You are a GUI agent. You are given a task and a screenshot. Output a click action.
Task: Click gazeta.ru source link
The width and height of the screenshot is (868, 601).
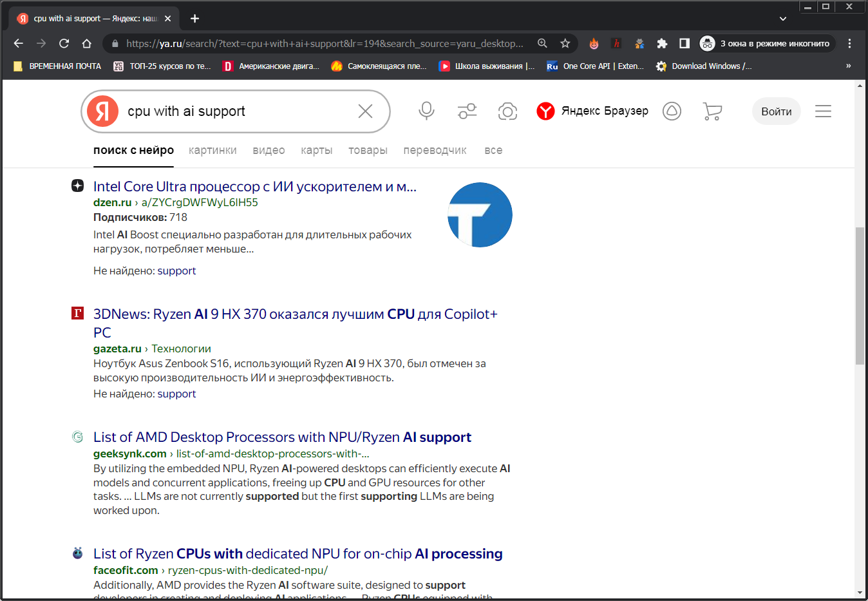pyautogui.click(x=117, y=348)
